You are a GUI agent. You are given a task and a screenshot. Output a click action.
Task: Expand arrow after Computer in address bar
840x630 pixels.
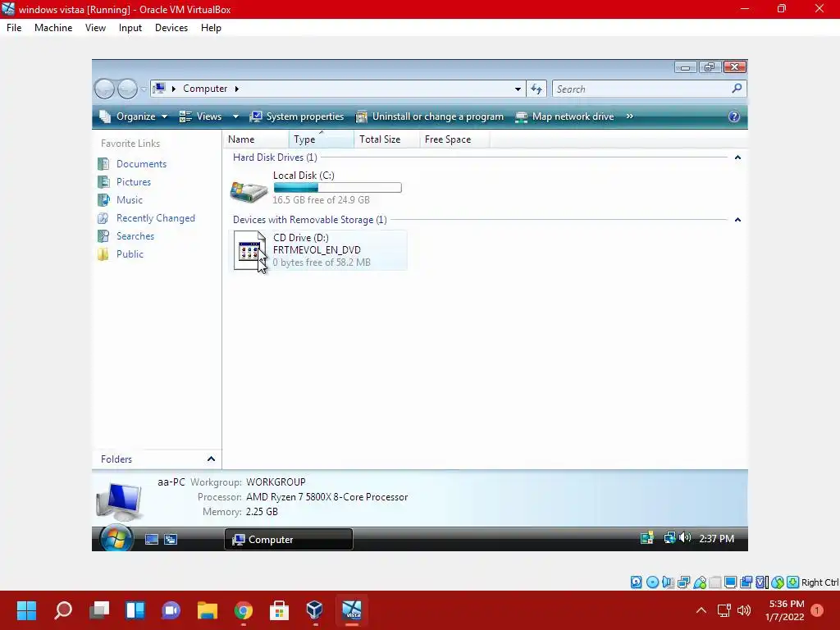click(236, 89)
